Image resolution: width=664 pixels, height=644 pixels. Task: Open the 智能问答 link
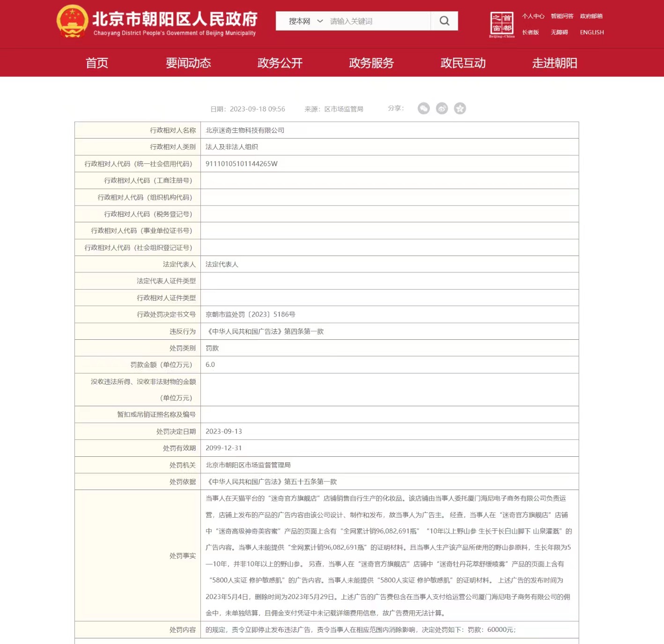click(562, 16)
